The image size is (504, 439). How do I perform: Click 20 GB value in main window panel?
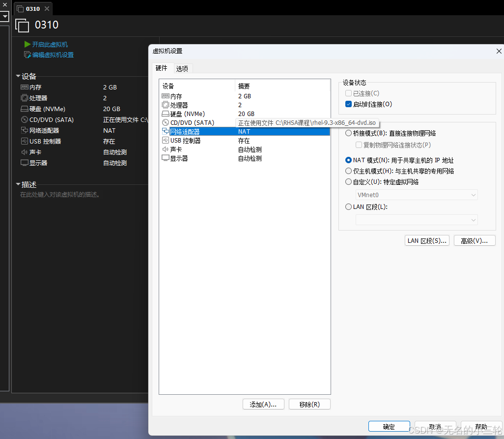click(x=112, y=109)
